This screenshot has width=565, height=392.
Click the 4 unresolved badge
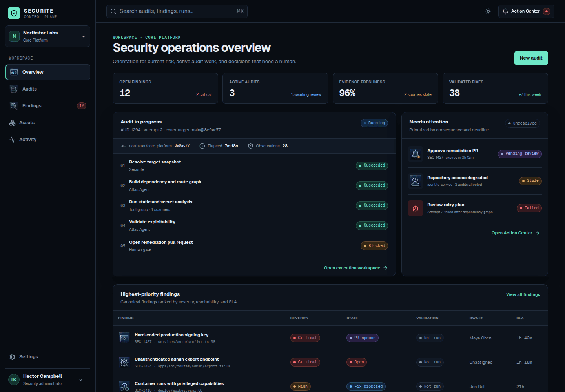click(523, 123)
